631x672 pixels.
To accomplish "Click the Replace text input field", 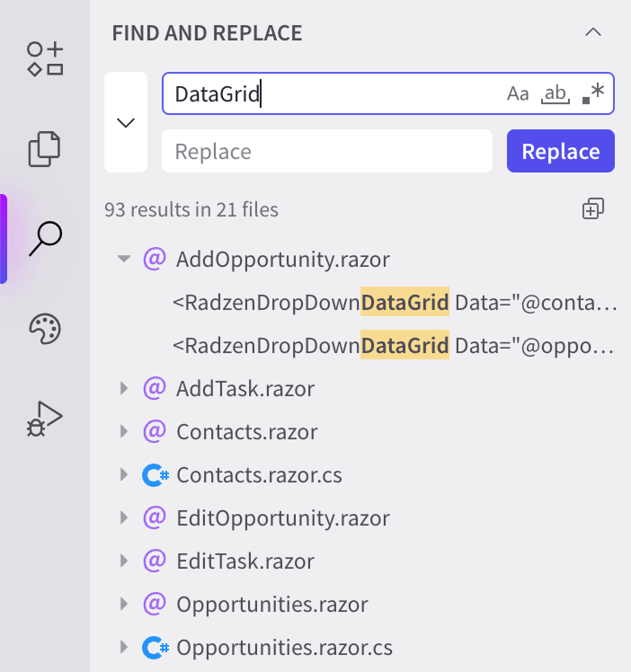I will coord(326,151).
